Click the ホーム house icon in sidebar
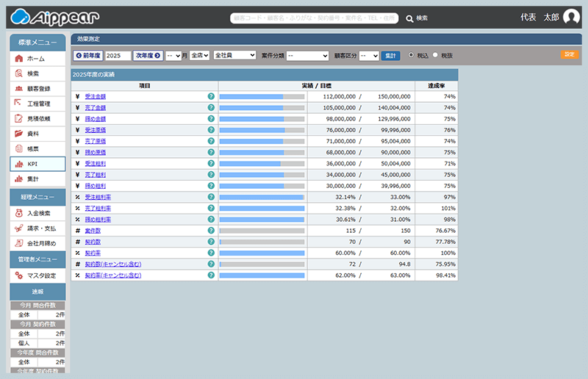Image resolution: width=588 pixels, height=379 pixels. (x=18, y=58)
